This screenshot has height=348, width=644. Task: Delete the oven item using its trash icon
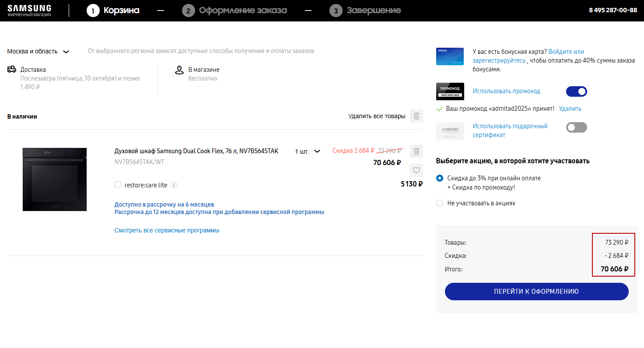[416, 151]
